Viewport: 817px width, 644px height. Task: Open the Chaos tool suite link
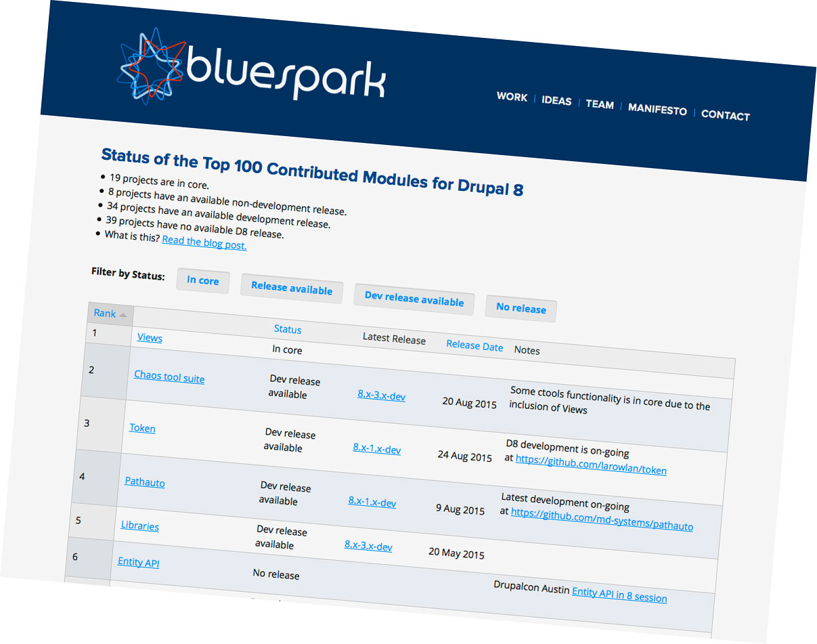tap(169, 377)
